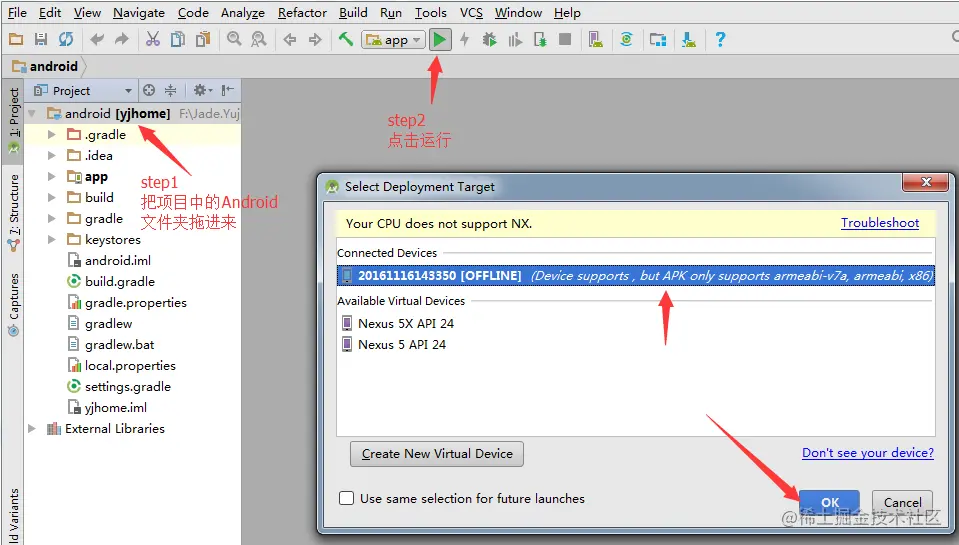Open the app run configuration dropdown
959x545 pixels.
(393, 40)
